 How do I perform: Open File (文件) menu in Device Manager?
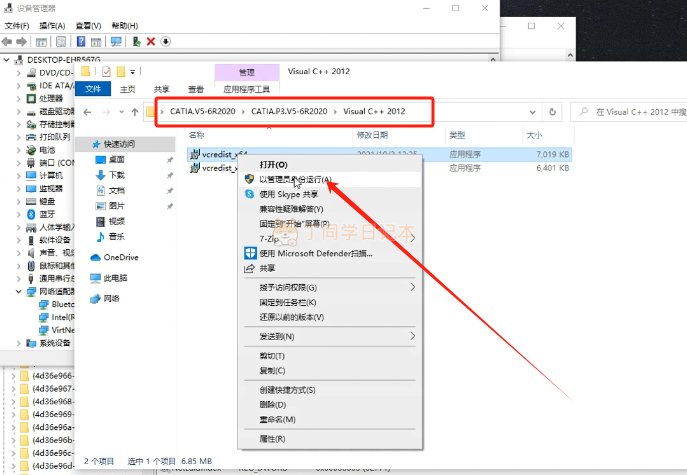(17, 26)
